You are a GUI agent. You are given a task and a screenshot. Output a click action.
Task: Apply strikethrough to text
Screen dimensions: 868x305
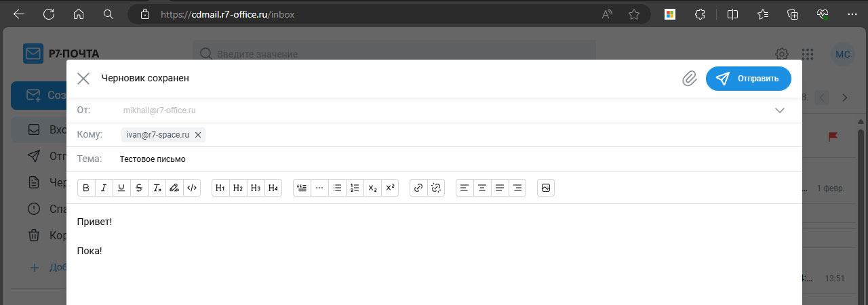click(x=139, y=188)
